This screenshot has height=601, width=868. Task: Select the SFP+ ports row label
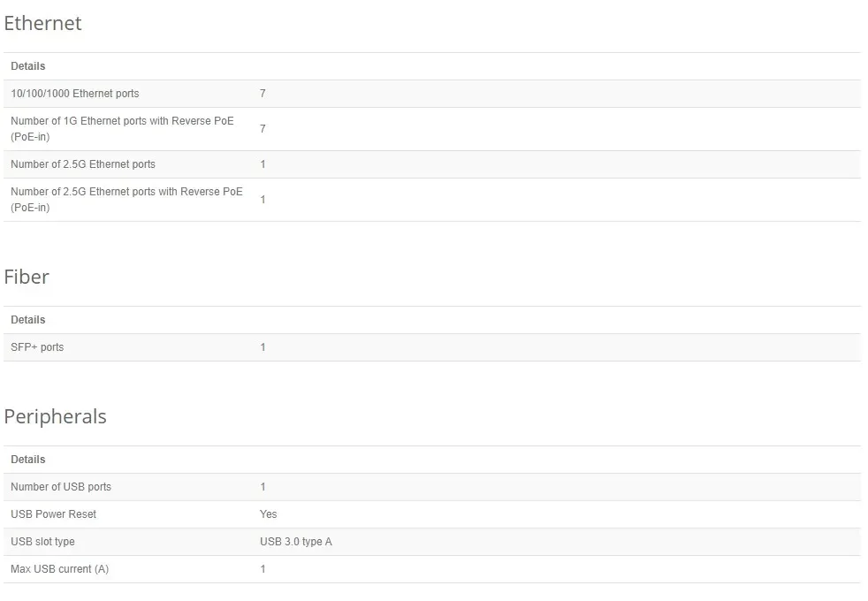[x=37, y=347]
